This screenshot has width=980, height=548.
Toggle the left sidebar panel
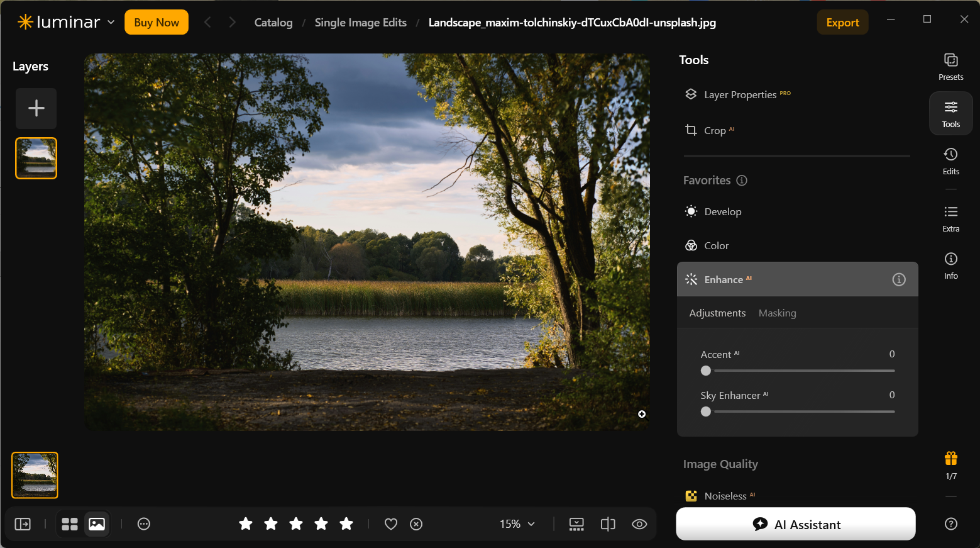point(23,523)
